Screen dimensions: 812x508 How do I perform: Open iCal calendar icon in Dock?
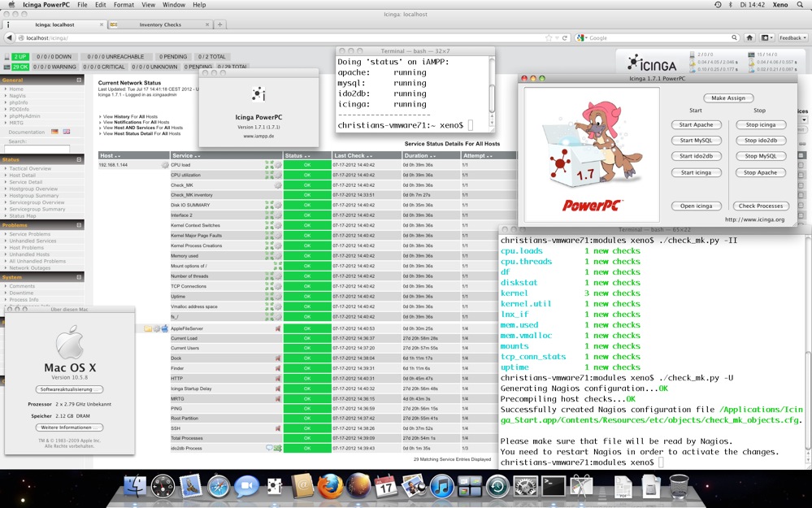pyautogui.click(x=386, y=487)
